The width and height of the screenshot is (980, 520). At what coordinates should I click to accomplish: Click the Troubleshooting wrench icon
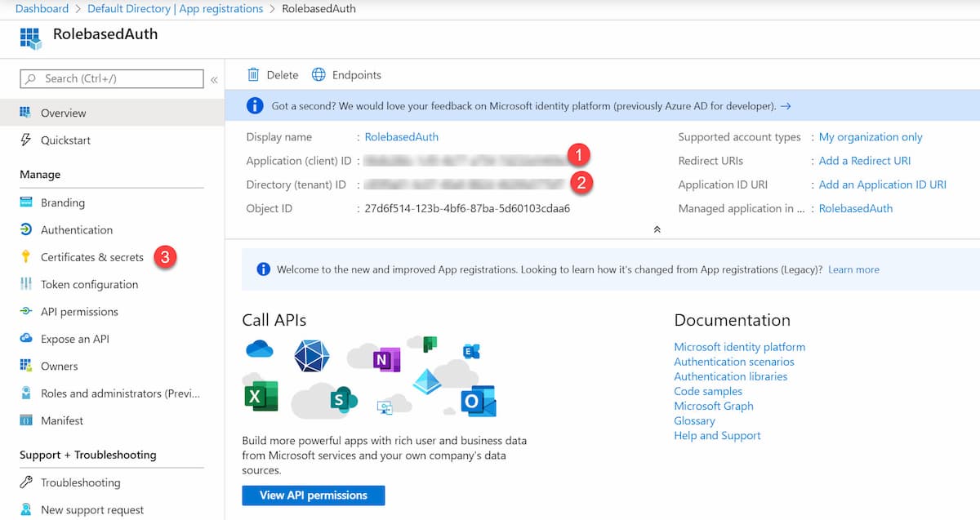[25, 482]
